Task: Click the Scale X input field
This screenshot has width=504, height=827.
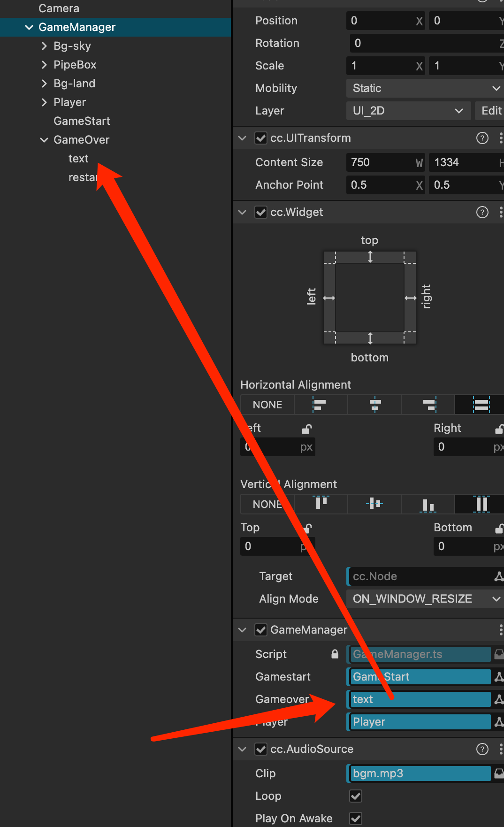Action: (386, 66)
